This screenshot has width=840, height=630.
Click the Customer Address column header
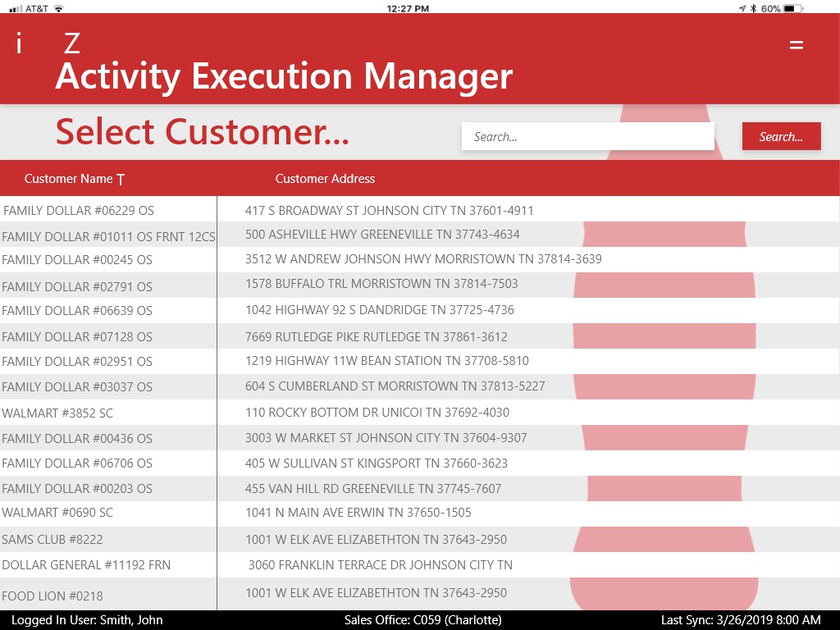click(x=325, y=178)
